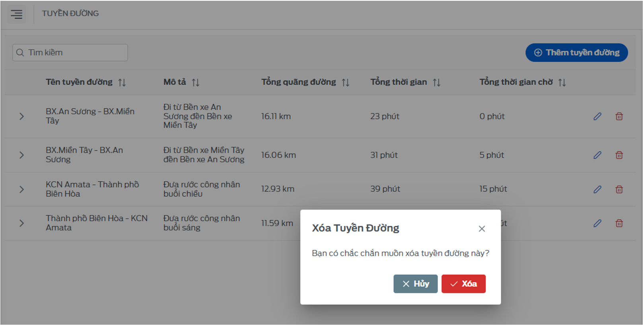Sort by Tổng thời gian chờ column
This screenshot has width=644, height=326.
pos(562,82)
